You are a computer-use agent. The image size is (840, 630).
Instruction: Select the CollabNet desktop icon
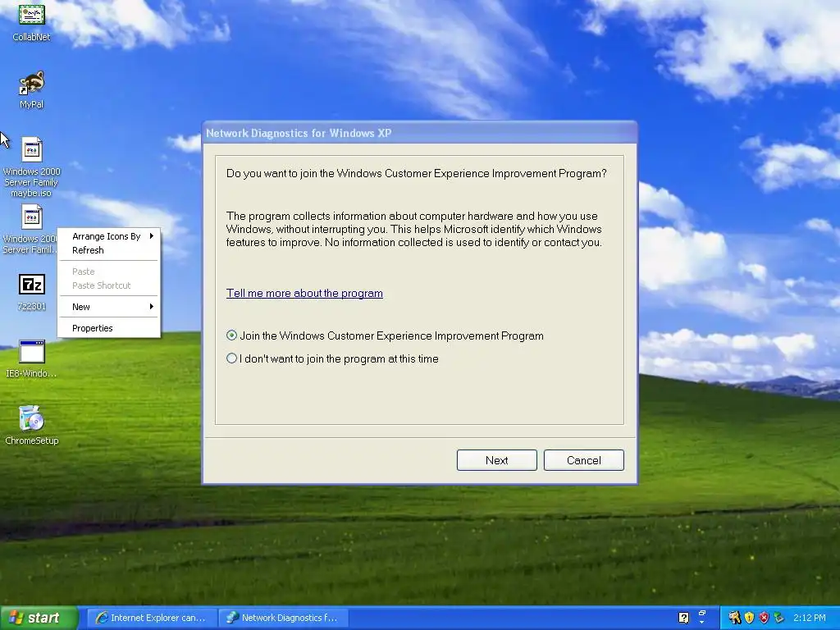pos(32,21)
